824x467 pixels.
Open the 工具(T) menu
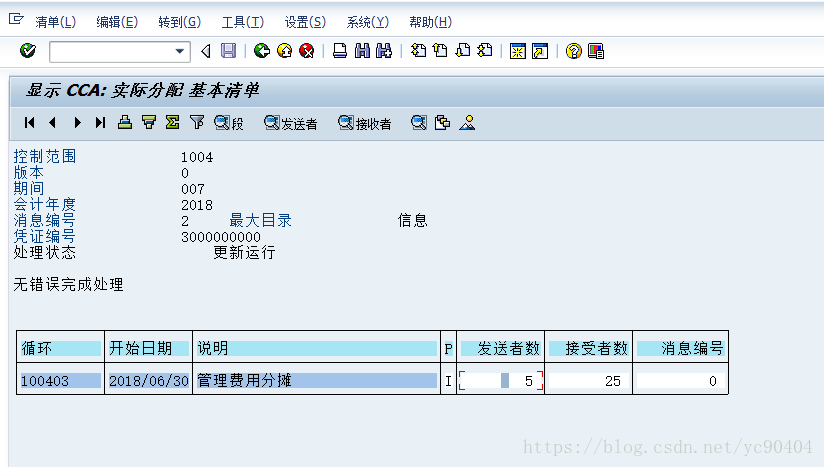coord(242,22)
